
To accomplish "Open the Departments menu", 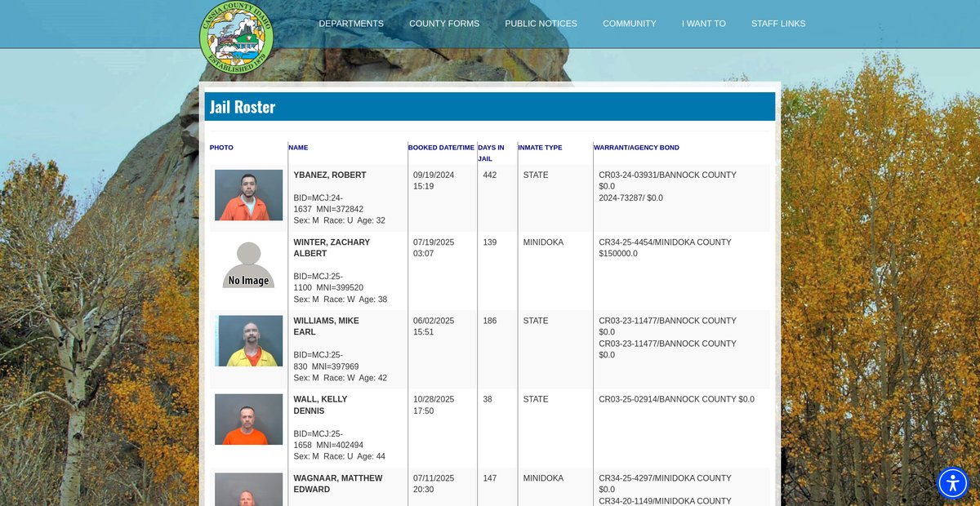I will [x=351, y=24].
